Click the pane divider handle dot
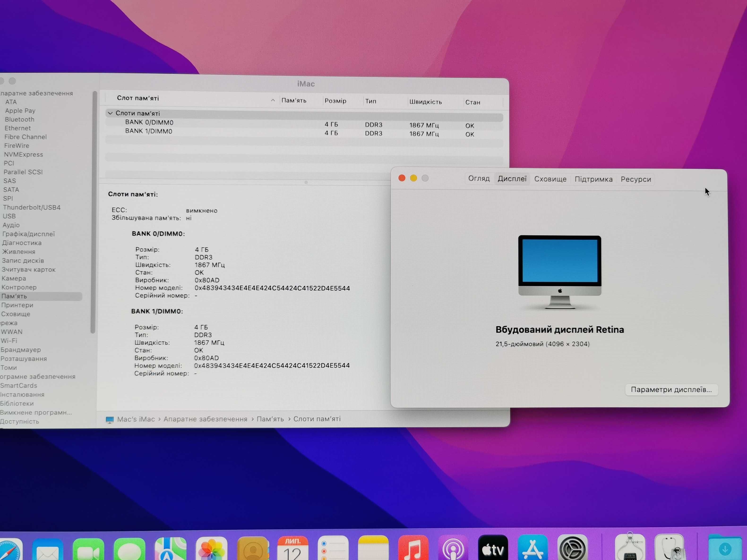Viewport: 747px width, 560px height. pos(306,182)
